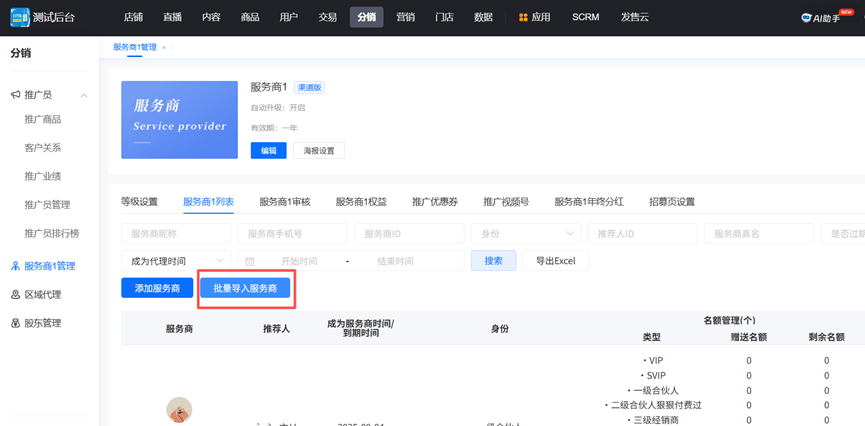The image size is (865, 426).
Task: Collapse the 推广员 sidebar group
Action: [84, 95]
